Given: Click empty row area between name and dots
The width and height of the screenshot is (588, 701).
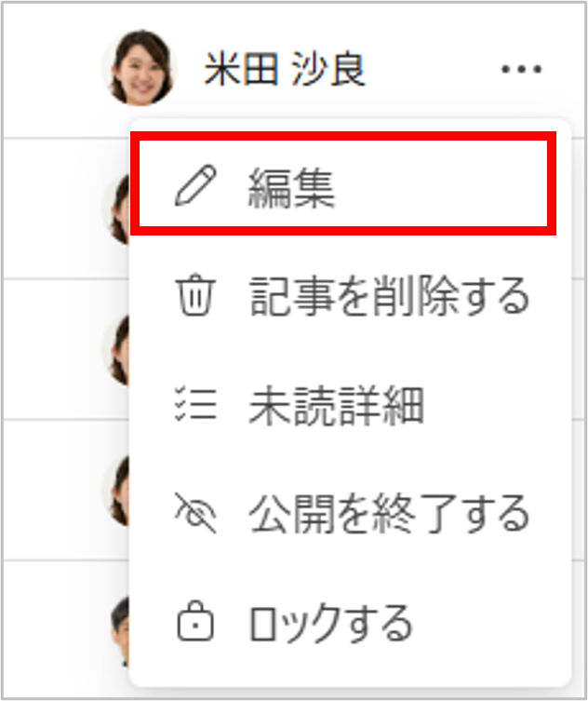Looking at the screenshot, I should pos(431,69).
